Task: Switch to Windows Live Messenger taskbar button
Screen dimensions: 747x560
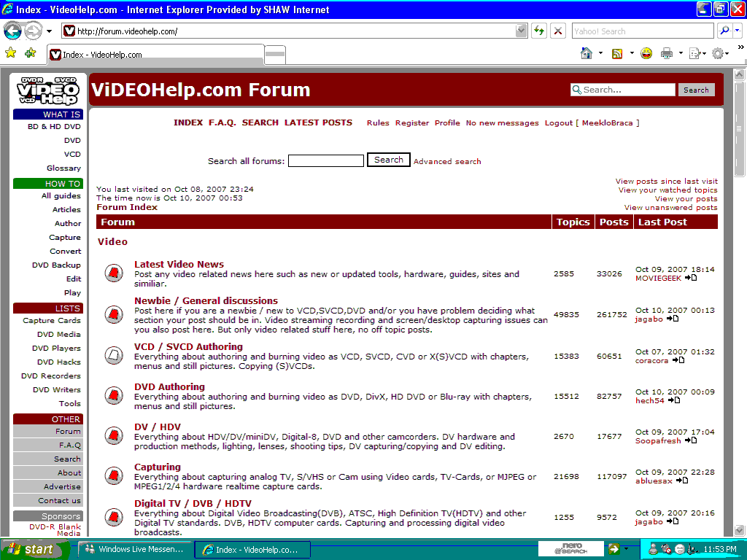Action: point(135,549)
